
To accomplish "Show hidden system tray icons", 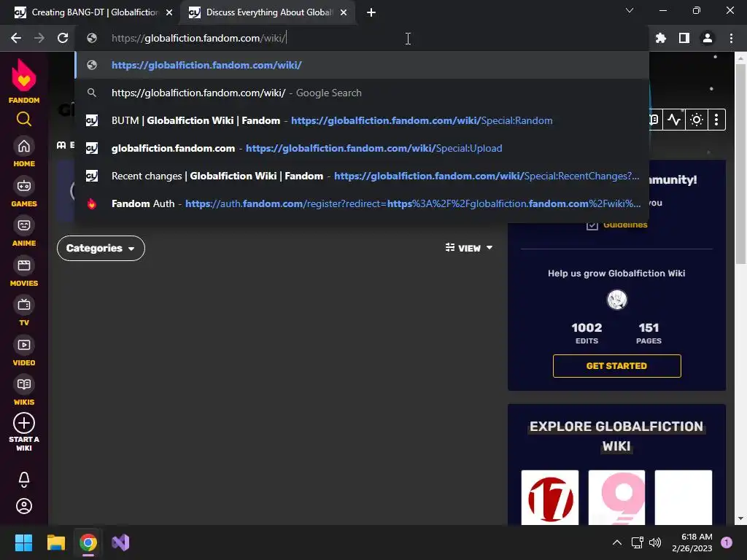I will (617, 542).
